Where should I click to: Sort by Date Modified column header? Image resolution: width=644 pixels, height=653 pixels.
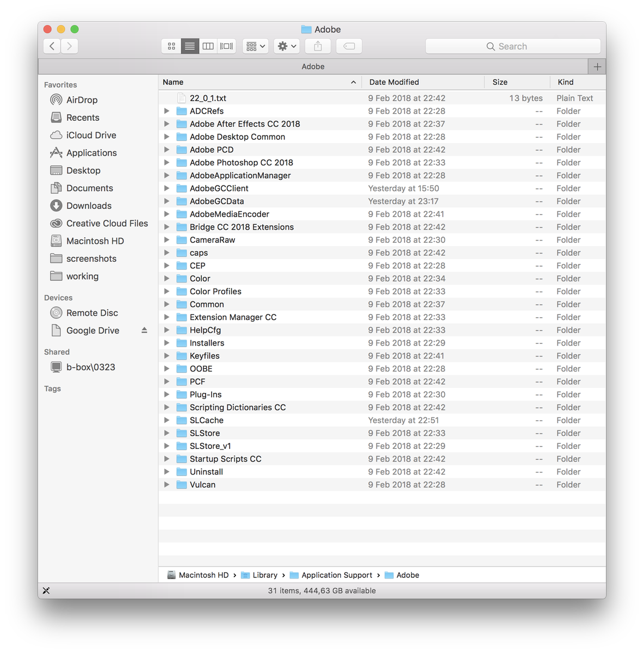(423, 82)
